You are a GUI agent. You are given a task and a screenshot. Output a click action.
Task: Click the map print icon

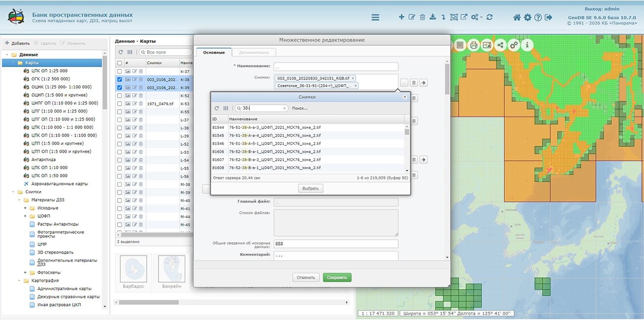coord(474,45)
